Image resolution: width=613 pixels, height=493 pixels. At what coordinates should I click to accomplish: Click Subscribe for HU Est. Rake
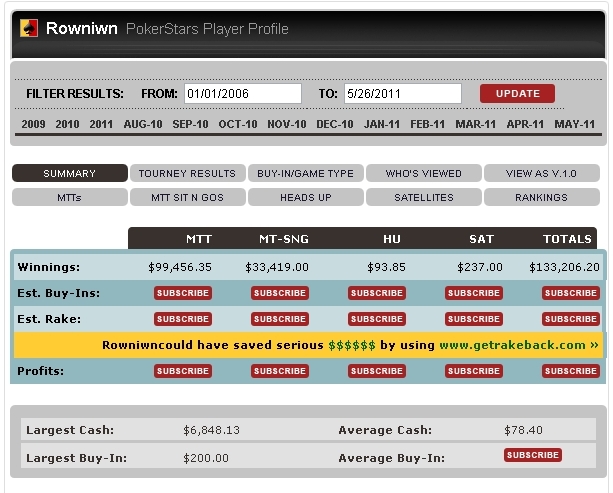[377, 319]
